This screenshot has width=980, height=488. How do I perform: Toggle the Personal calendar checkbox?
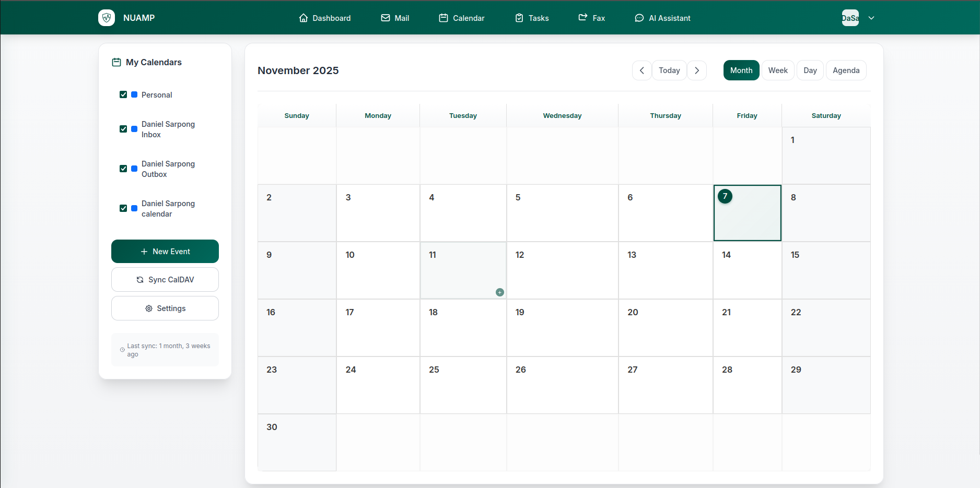[123, 94]
